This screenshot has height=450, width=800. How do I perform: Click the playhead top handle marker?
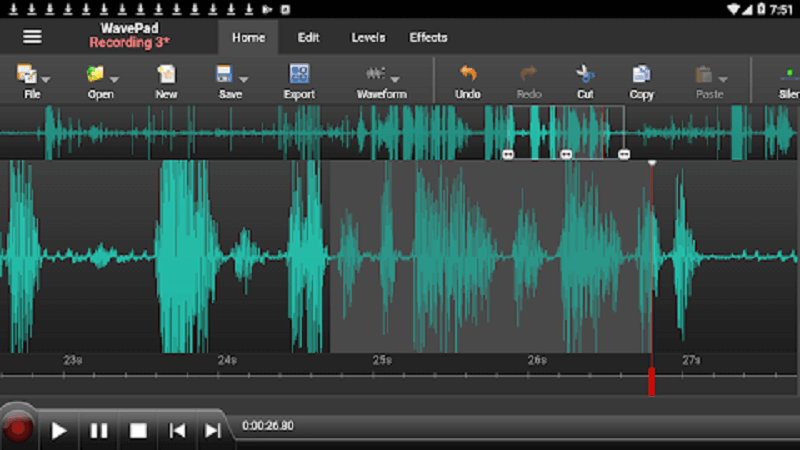[652, 163]
